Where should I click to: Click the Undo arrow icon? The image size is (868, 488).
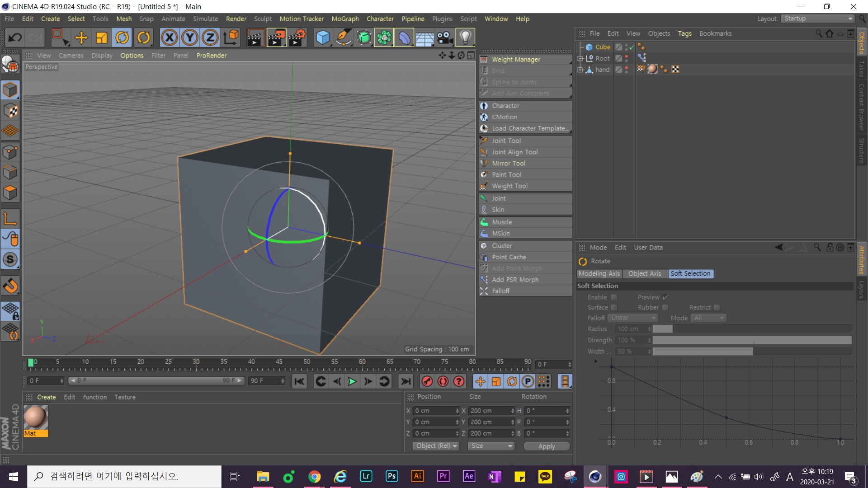pos(15,38)
